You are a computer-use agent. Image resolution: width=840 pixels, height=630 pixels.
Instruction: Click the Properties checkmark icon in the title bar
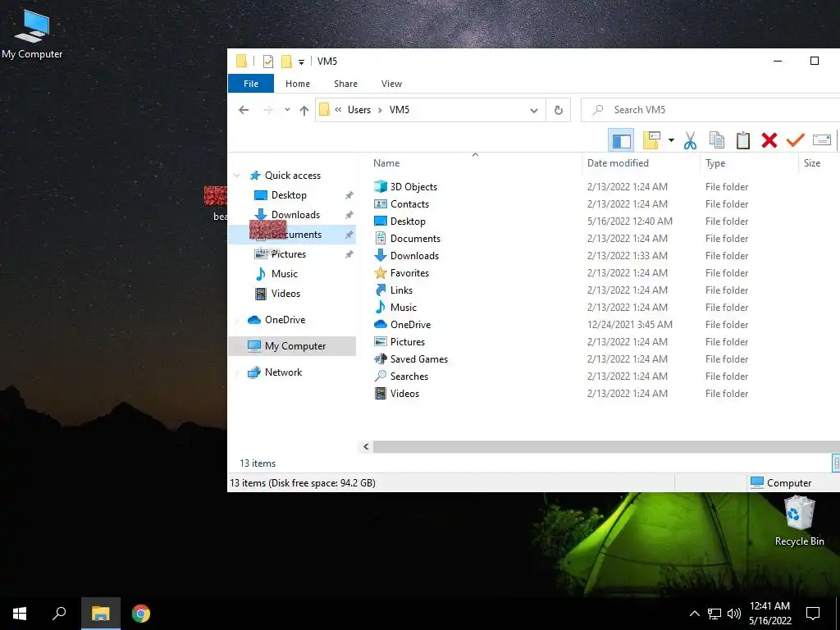[x=268, y=61]
